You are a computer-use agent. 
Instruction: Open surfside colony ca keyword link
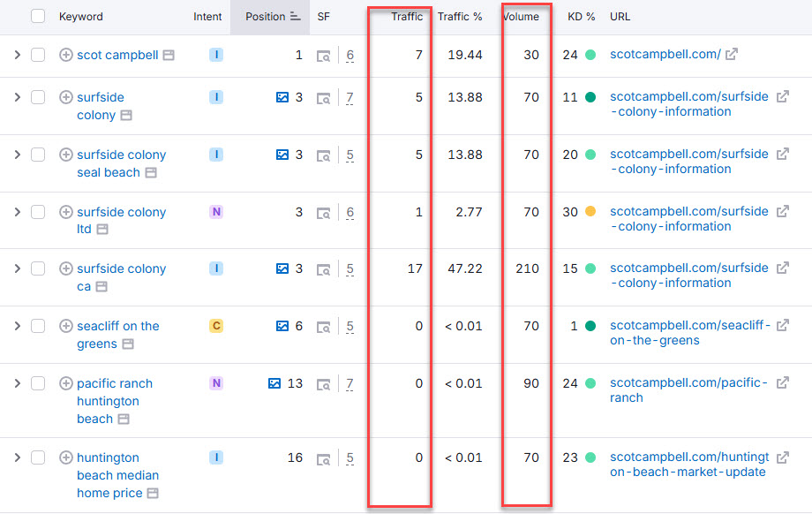point(121,277)
